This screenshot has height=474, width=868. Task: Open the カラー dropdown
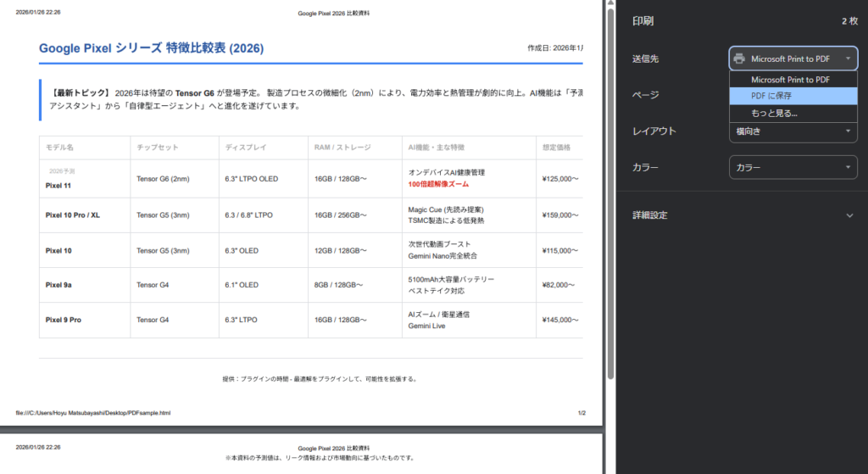[793, 168]
